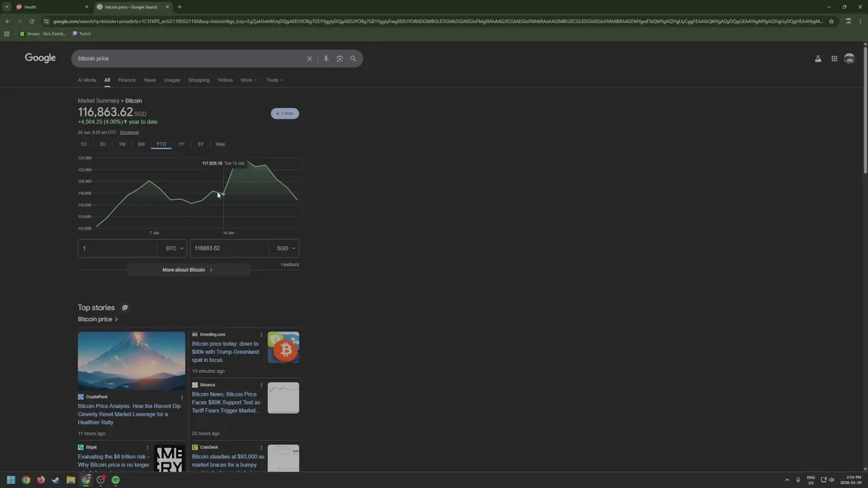
Task: Open Chrome's three-dot menu
Action: (x=860, y=21)
